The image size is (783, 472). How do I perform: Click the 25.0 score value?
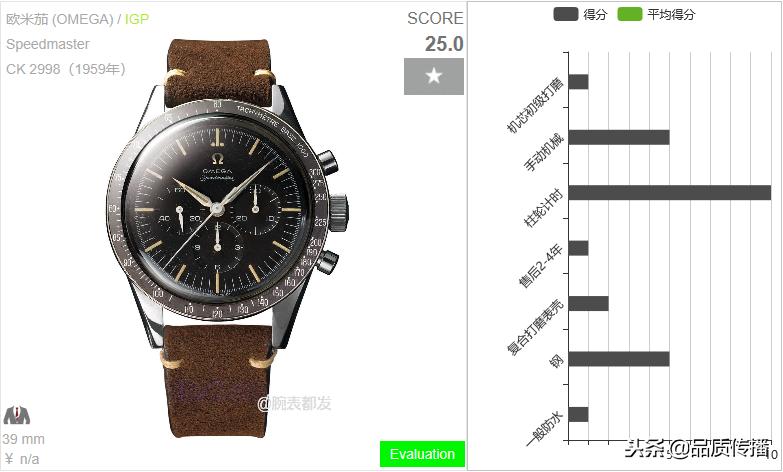coord(444,44)
